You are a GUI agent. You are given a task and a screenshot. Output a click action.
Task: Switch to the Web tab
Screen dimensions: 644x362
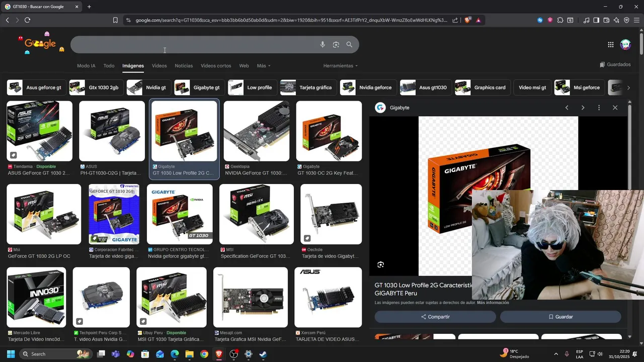[244, 66]
